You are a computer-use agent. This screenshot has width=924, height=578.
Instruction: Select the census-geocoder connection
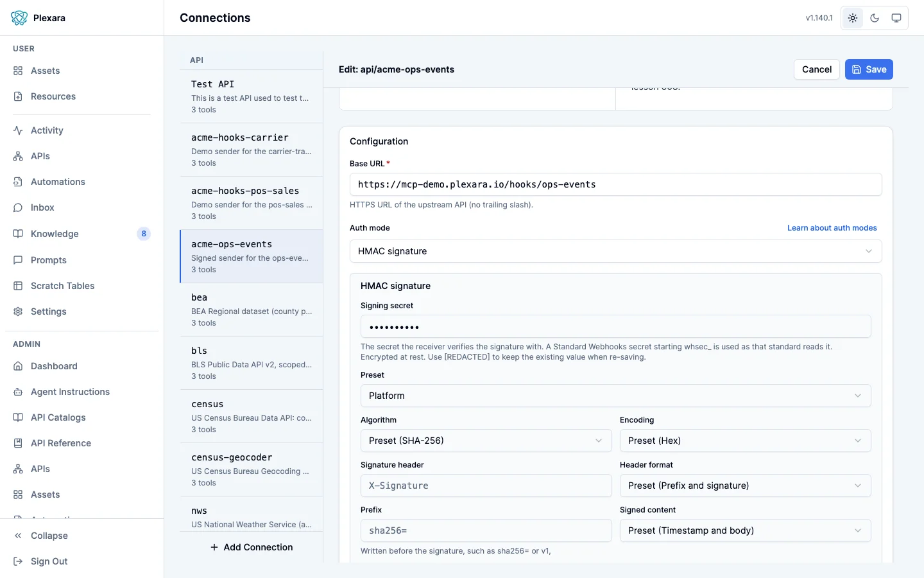click(252, 469)
